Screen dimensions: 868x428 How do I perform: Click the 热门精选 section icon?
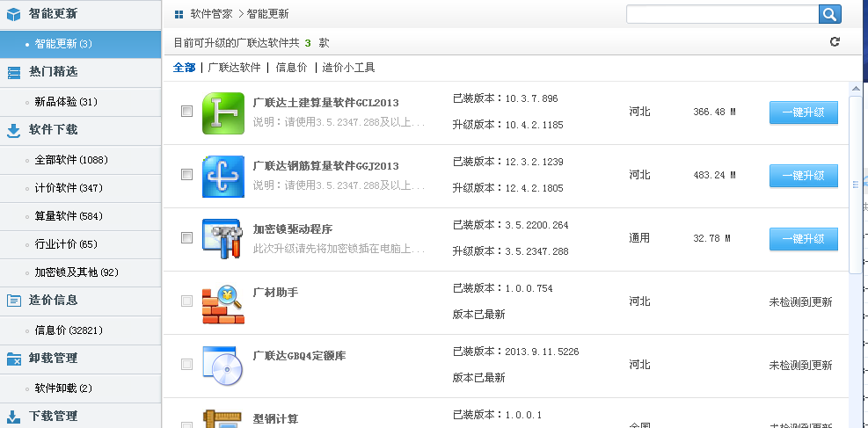tap(13, 72)
